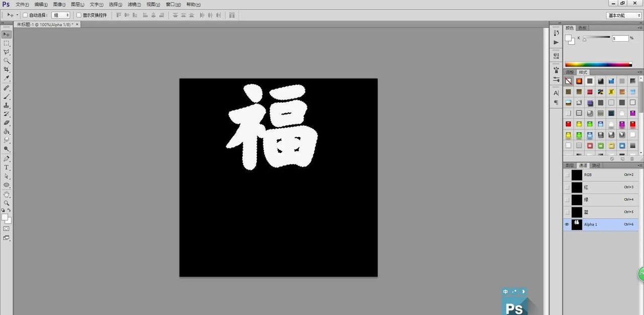
Task: Select the Hand tool
Action: pyautogui.click(x=7, y=194)
